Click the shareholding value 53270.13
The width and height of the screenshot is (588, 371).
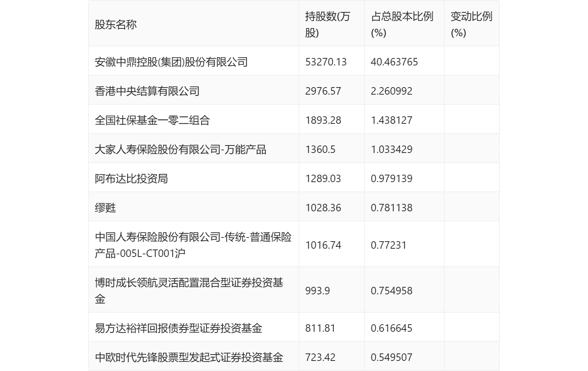tap(326, 62)
